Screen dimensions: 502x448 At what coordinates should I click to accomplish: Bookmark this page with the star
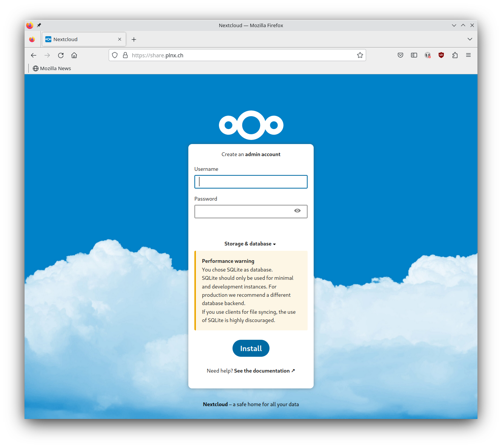[359, 55]
